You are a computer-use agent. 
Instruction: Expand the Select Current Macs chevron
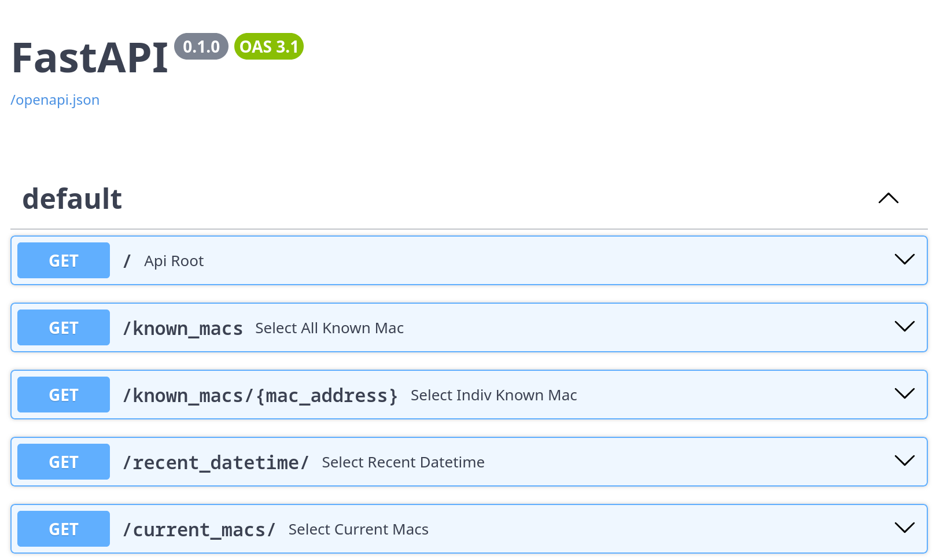[x=905, y=528]
